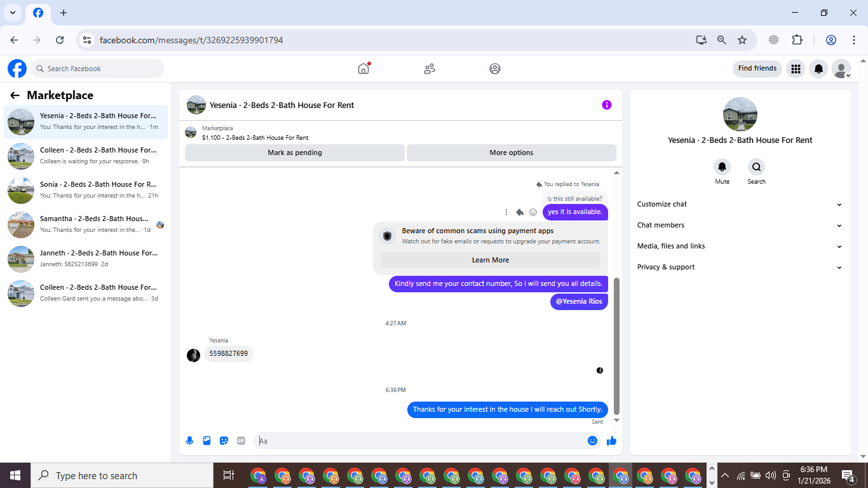Open the $1,100 listing link

(255, 138)
